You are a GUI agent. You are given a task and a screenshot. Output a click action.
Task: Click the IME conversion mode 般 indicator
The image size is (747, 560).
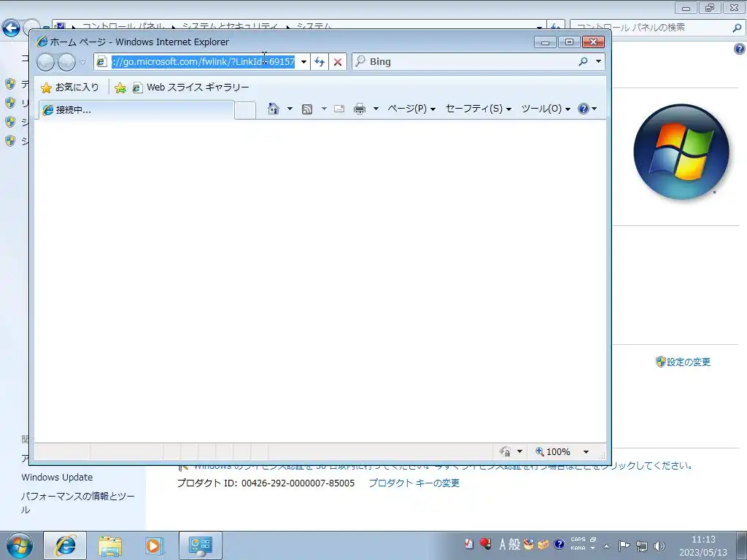pyautogui.click(x=514, y=544)
